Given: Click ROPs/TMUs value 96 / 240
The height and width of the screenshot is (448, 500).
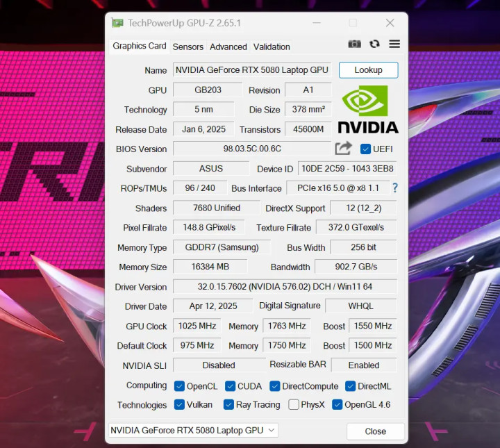Looking at the screenshot, I should (x=200, y=188).
